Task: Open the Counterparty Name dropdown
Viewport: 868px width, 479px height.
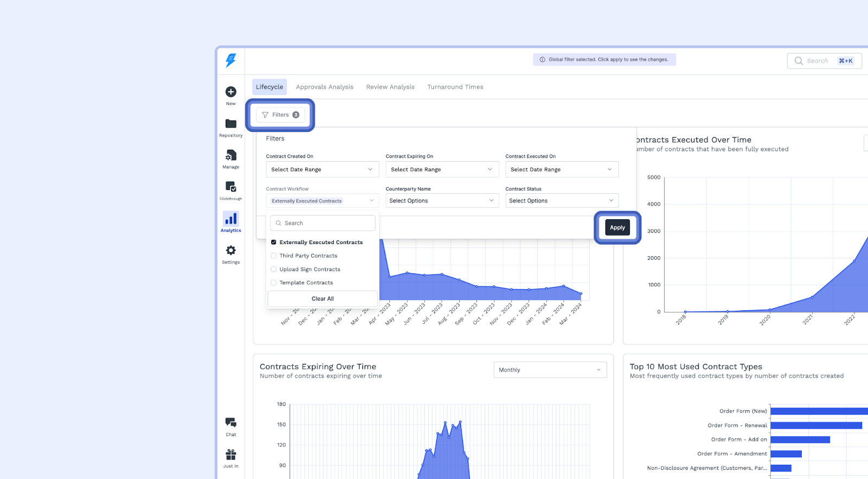Action: pos(442,201)
